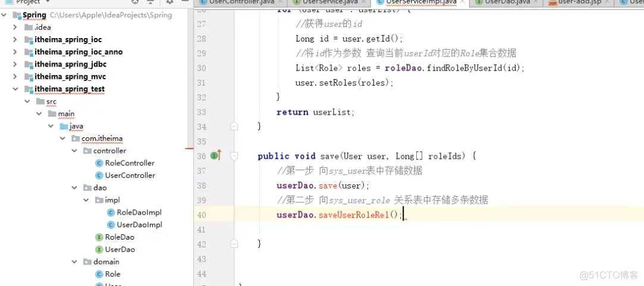Click the controller package folder icon
This screenshot has height=286, width=644.
click(x=87, y=151)
